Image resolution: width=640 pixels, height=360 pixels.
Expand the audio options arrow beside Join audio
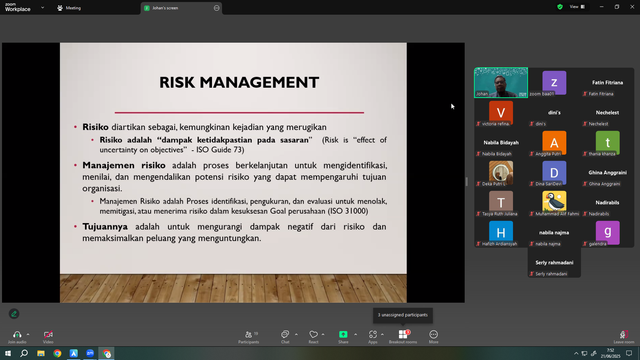[28, 335]
